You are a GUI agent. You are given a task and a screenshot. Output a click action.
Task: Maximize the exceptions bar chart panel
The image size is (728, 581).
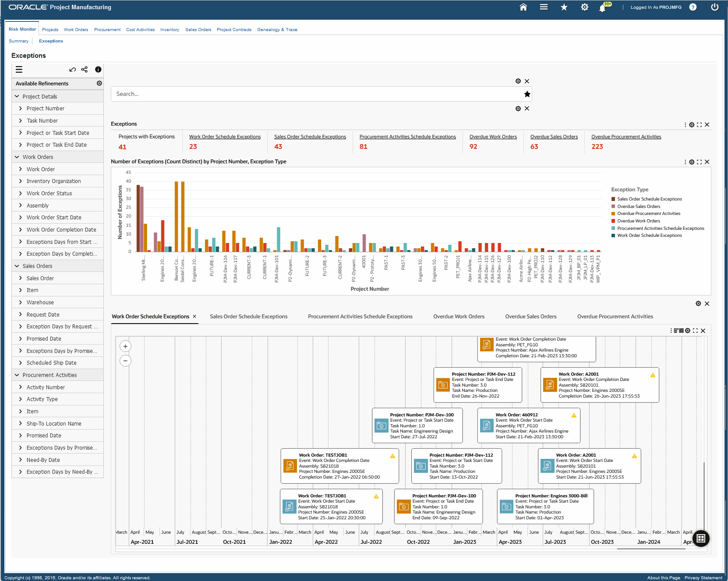700,162
